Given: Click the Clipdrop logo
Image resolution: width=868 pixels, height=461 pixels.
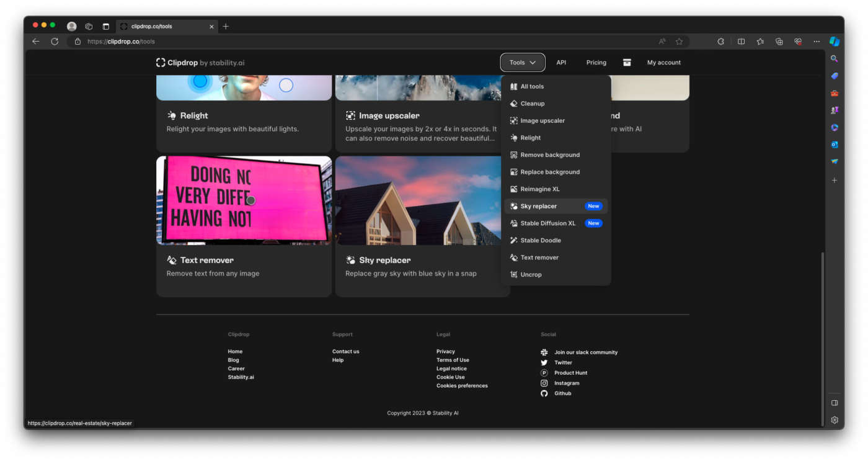Looking at the screenshot, I should pos(200,63).
